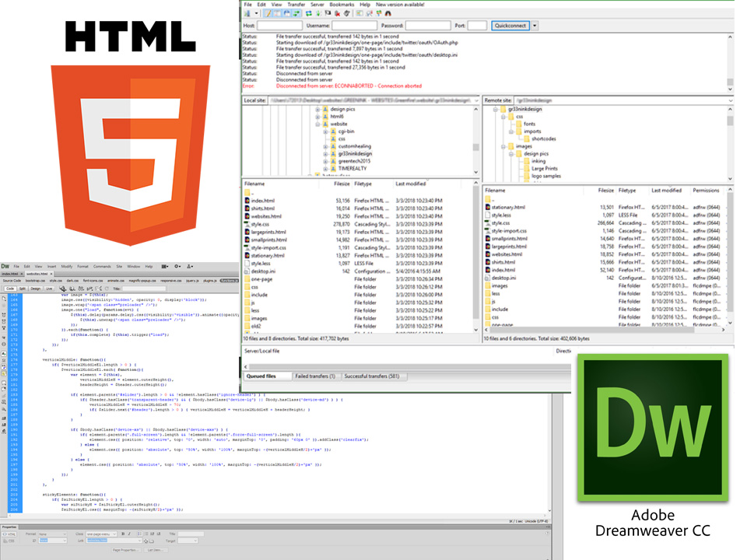Expand the local 'html6' folder
Image resolution: width=747 pixels, height=560 pixels.
(317, 117)
